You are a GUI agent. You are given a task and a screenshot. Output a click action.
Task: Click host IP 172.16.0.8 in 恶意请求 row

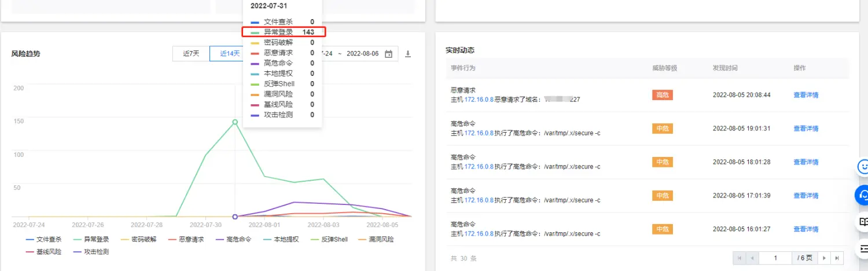click(479, 100)
